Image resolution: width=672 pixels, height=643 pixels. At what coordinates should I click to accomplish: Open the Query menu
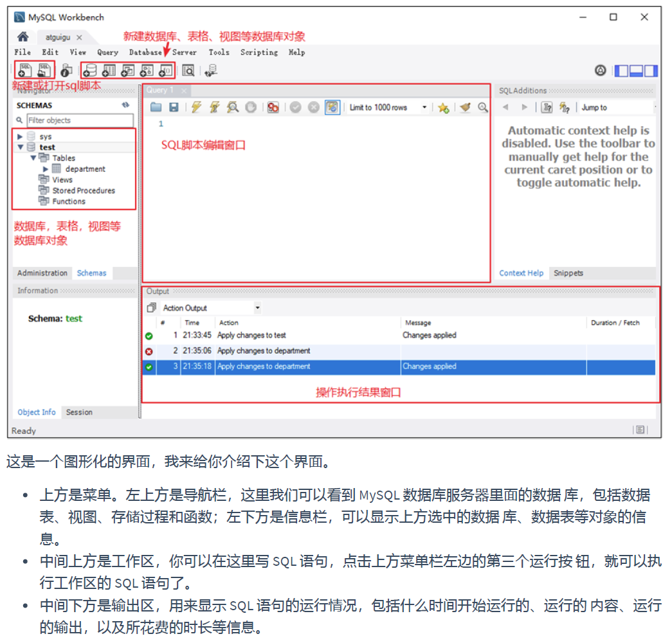[x=107, y=52]
